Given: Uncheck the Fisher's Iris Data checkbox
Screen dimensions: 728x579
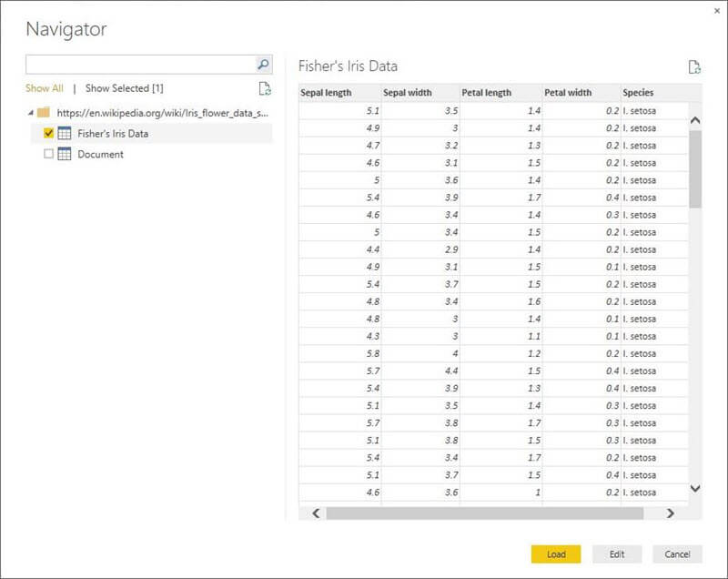Looking at the screenshot, I should 48,133.
